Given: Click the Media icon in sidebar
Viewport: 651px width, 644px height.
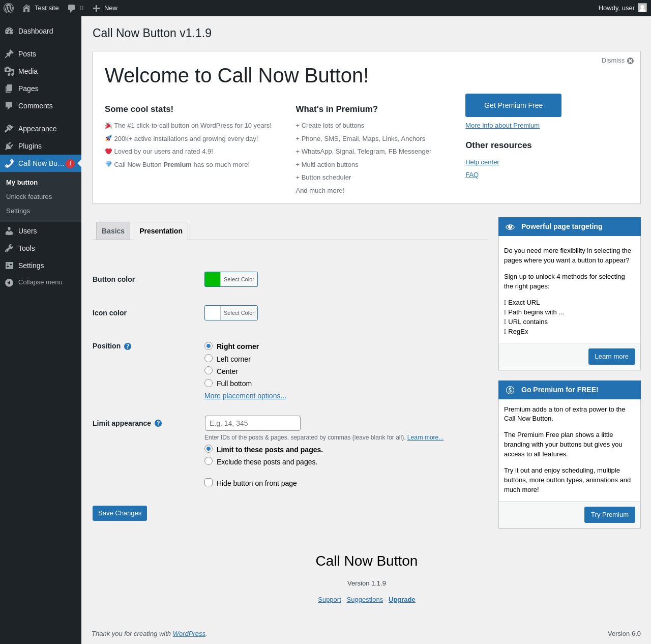Looking at the screenshot, I should [9, 71].
